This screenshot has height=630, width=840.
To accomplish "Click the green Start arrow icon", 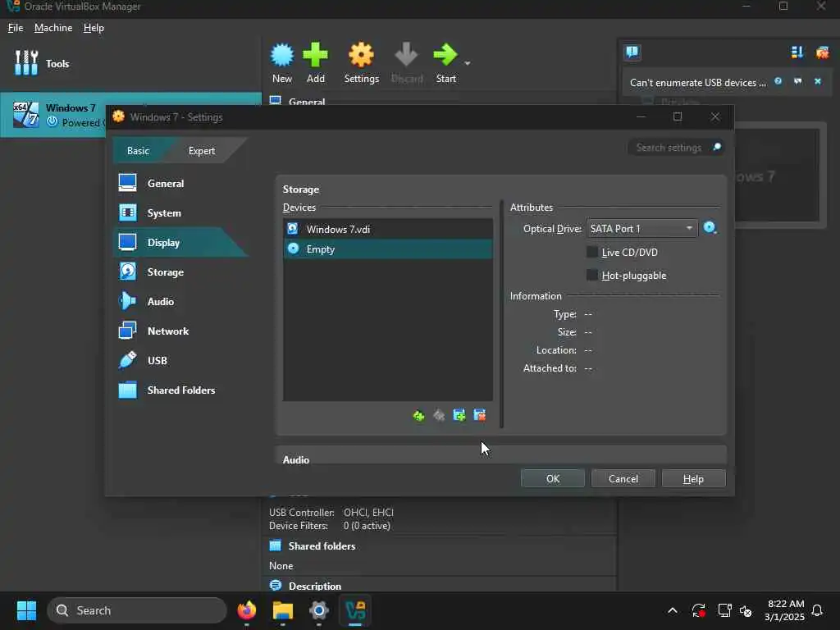I will [x=445, y=55].
